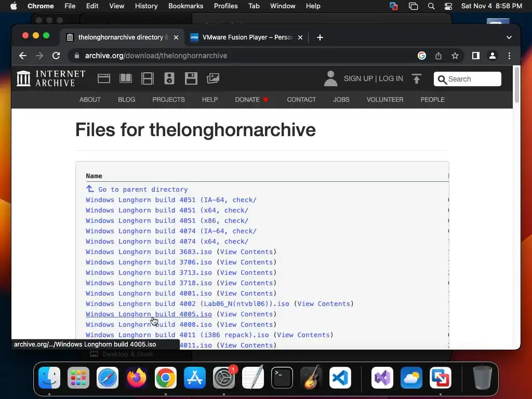
Task: Open the Chrome three-dot menu
Action: coord(509,56)
